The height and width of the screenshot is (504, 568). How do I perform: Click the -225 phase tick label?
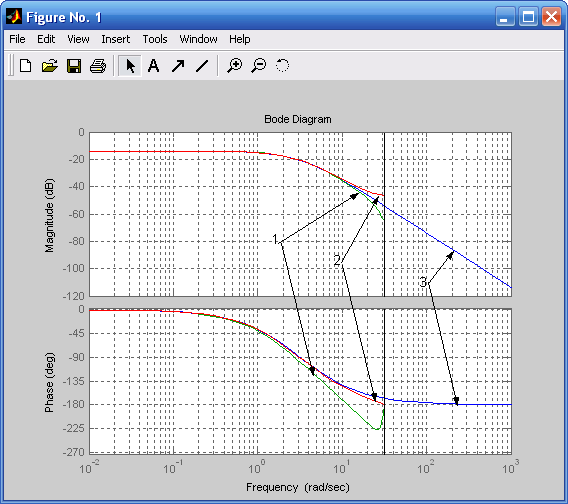73,428
